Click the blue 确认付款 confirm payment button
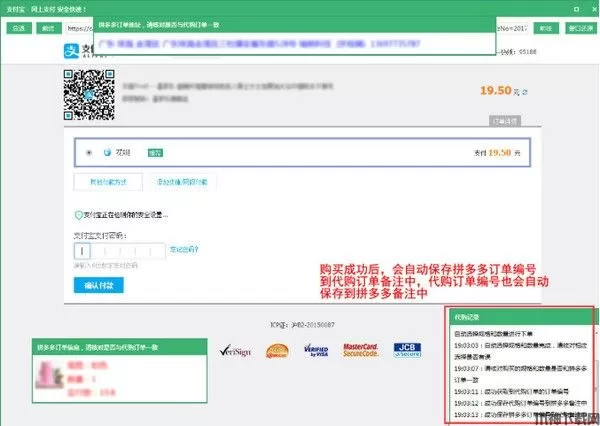 point(99,285)
